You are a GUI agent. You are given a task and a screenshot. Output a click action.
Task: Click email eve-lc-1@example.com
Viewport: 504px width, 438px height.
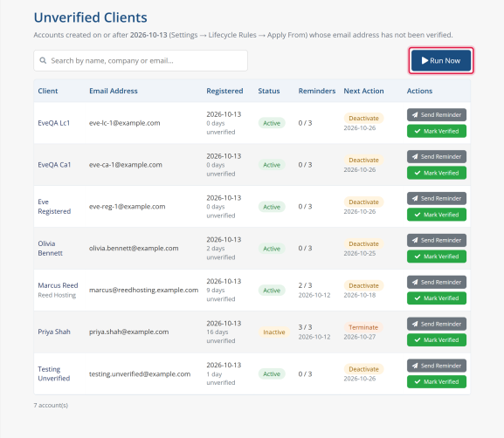[x=124, y=123]
